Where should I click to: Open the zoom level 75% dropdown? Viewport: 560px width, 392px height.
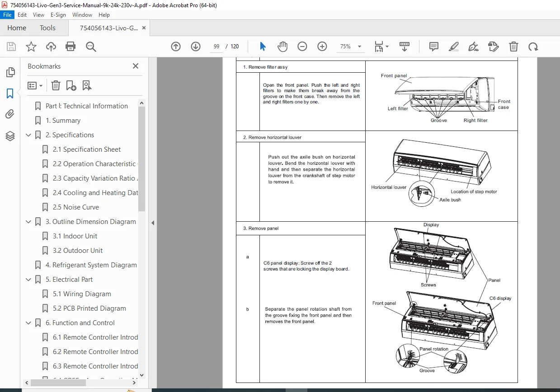point(350,47)
